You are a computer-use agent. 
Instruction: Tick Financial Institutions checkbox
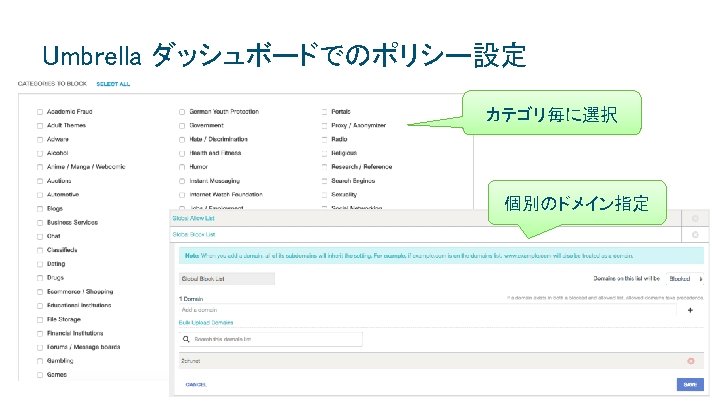pyautogui.click(x=40, y=334)
